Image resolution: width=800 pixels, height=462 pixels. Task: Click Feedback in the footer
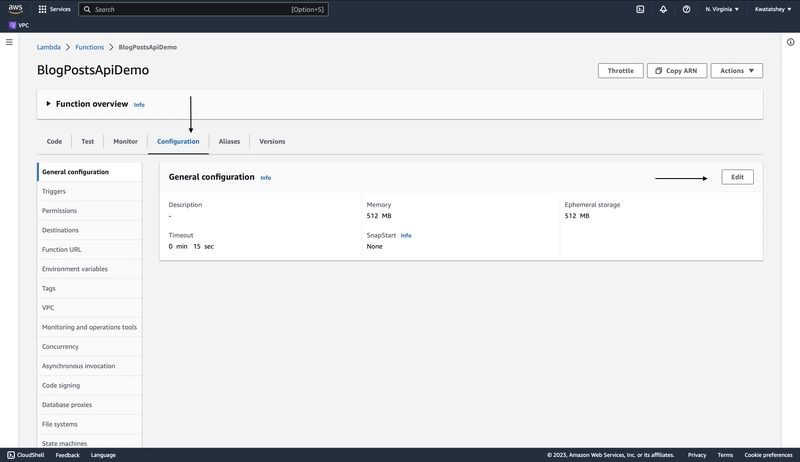[x=67, y=455]
